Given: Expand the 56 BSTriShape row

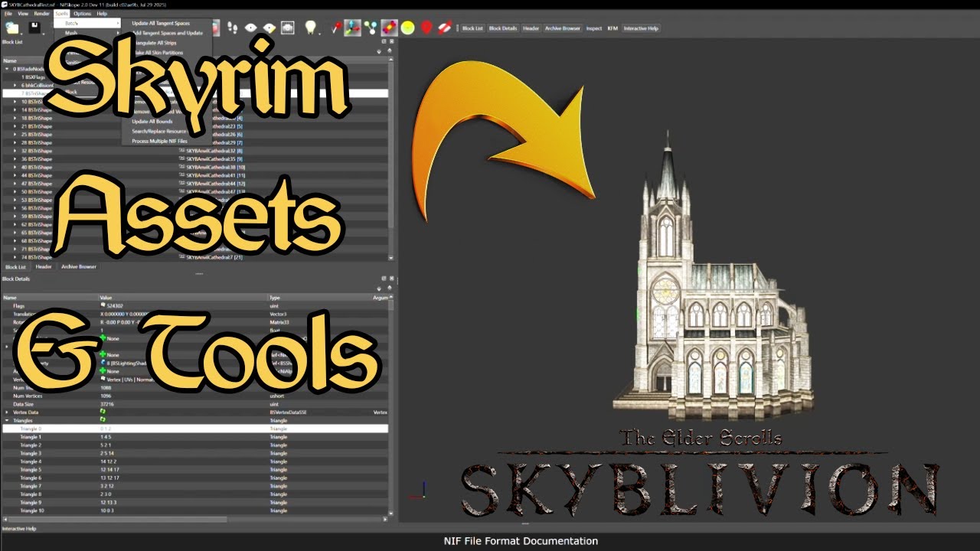Looking at the screenshot, I should (15, 208).
